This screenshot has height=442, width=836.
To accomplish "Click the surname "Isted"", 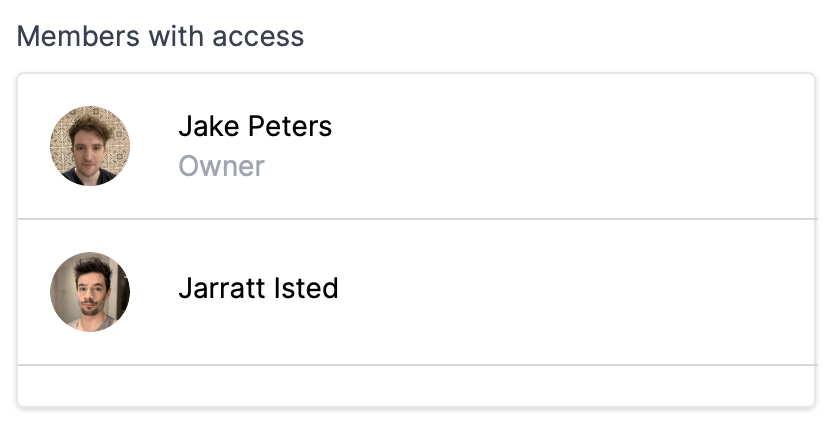I will point(306,288).
